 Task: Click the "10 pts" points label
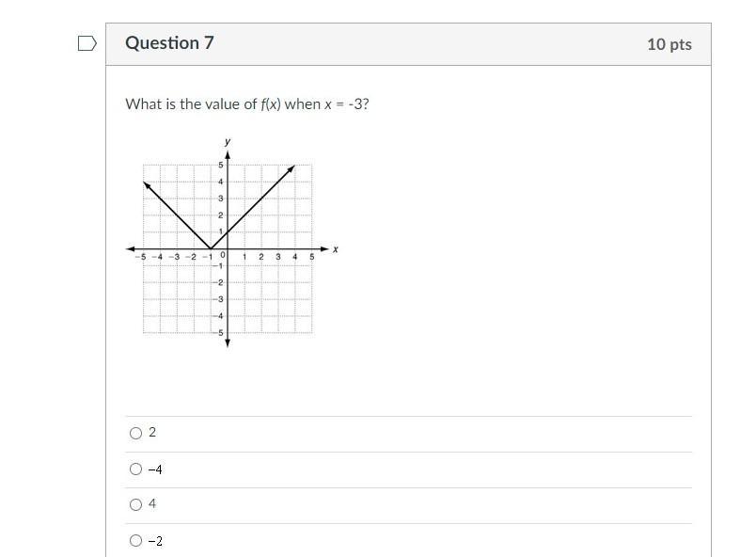click(x=669, y=44)
